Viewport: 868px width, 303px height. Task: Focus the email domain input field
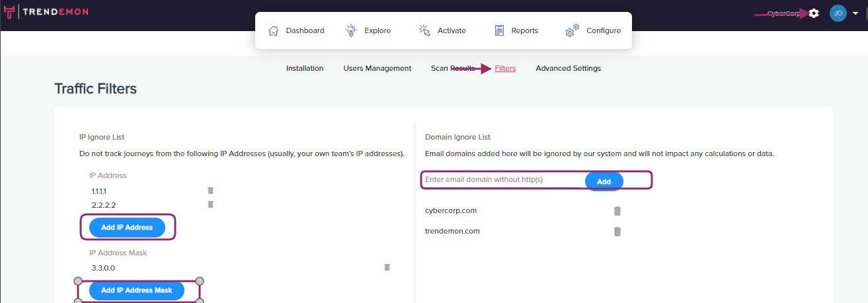(502, 180)
